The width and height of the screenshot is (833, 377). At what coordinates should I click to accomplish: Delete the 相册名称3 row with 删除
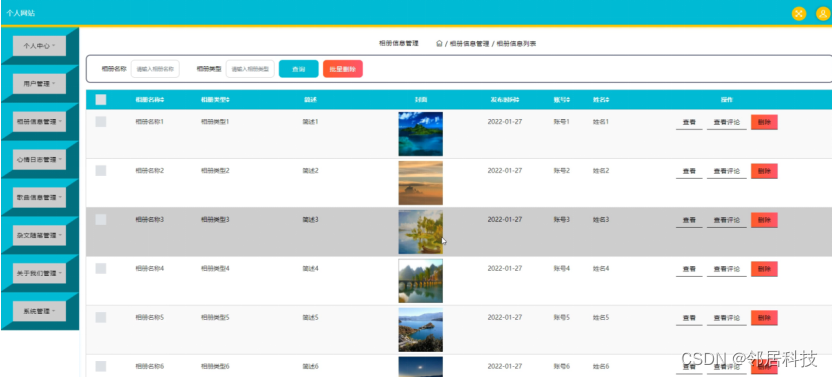point(764,220)
